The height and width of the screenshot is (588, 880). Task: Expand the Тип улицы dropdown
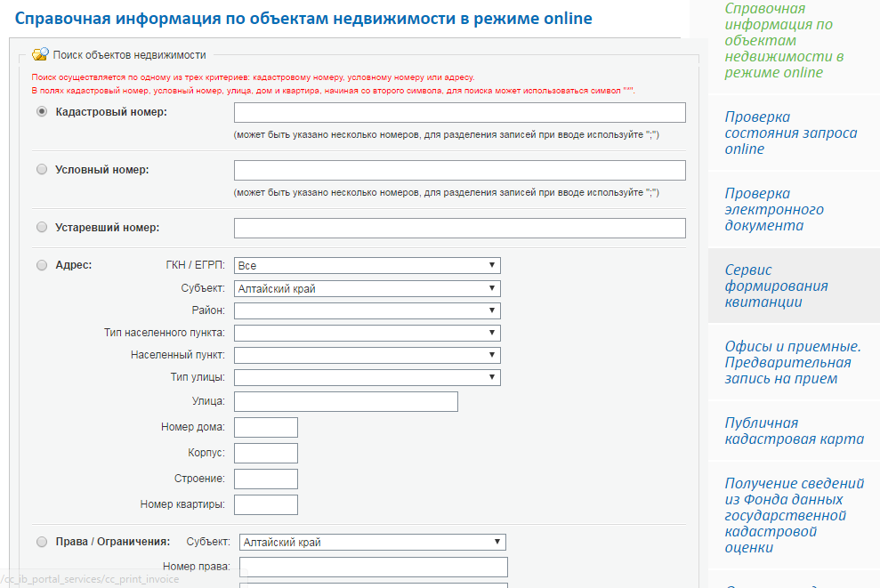coord(367,378)
